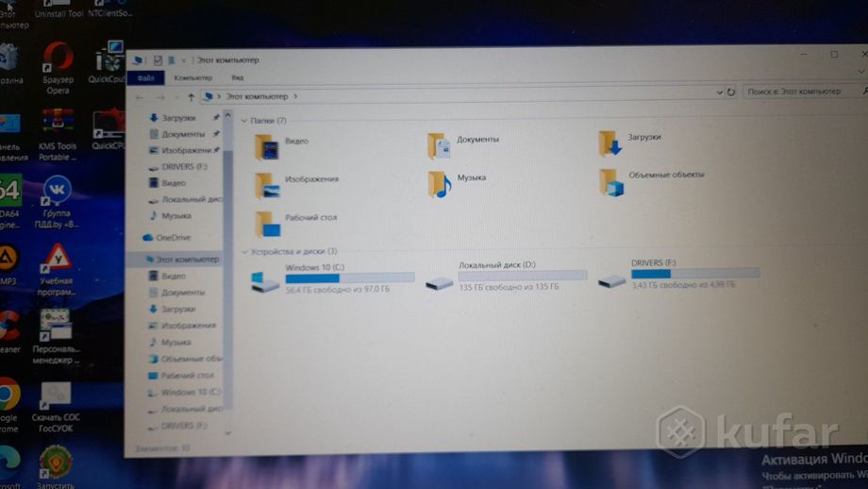This screenshot has width=868, height=489.
Task: Click DRIVERS (F:) capacity bar
Action: (695, 273)
